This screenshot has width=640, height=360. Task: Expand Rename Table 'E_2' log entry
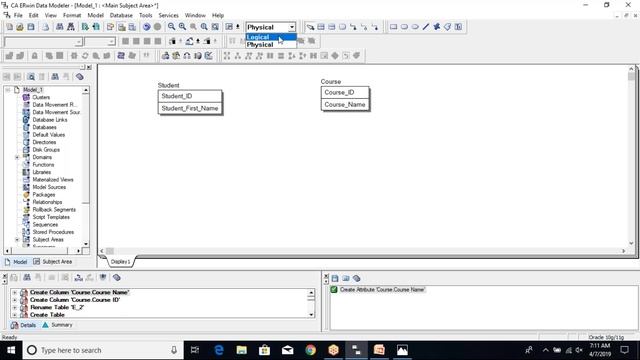(15, 307)
